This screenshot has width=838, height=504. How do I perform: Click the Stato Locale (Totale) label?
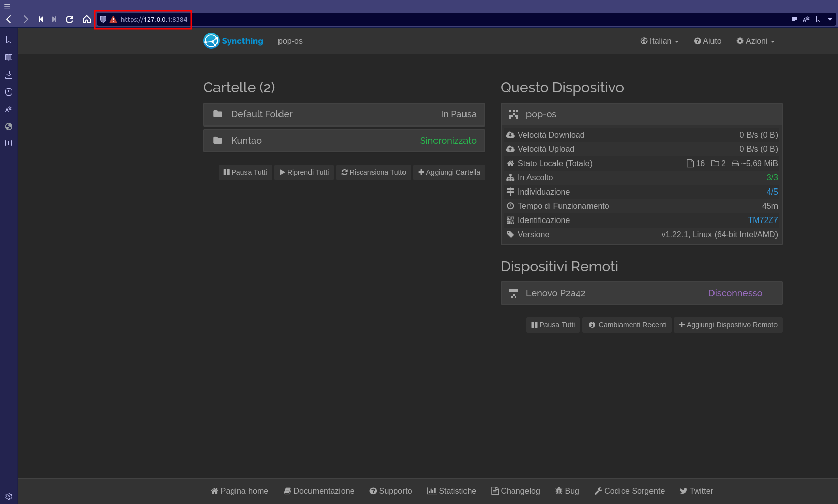(555, 163)
